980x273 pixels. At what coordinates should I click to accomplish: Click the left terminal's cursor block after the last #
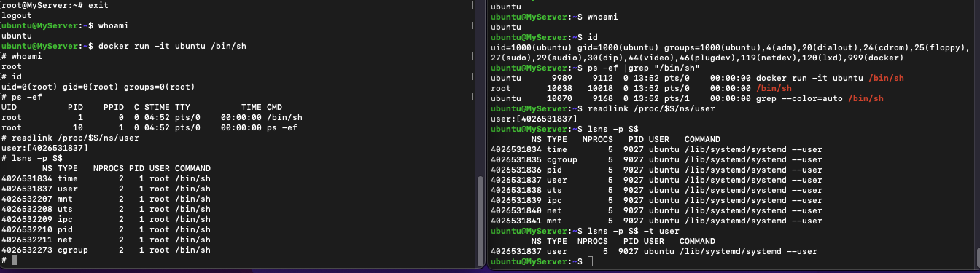pos(14,260)
